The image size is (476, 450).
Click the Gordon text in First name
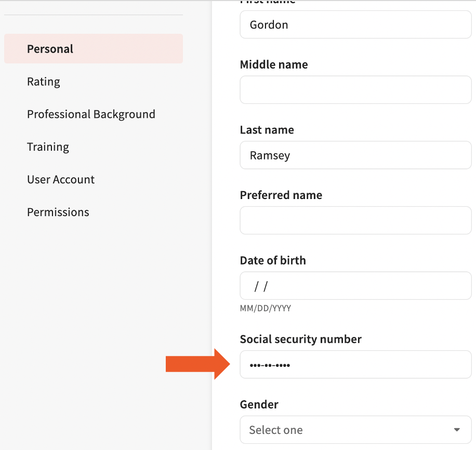[x=269, y=24]
